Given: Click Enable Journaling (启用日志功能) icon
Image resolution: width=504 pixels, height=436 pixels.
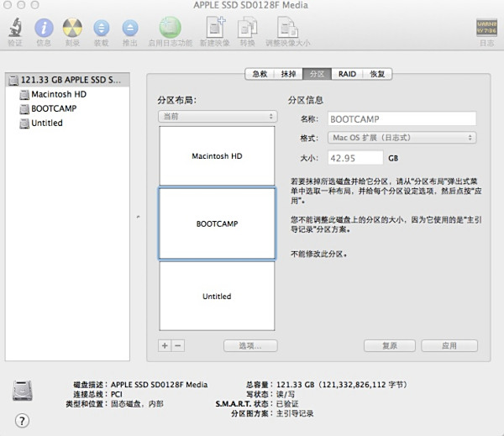Looking at the screenshot, I should pyautogui.click(x=171, y=28).
